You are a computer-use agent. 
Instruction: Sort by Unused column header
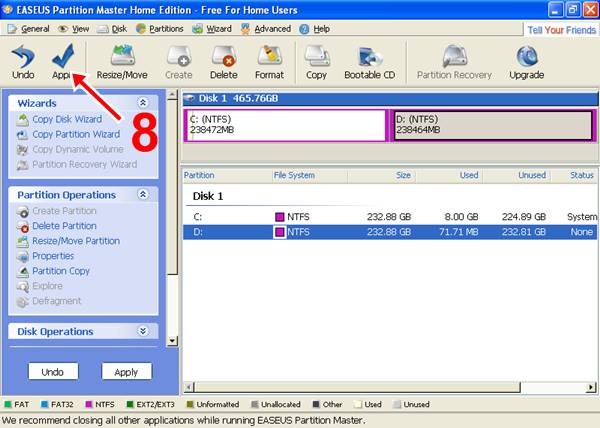(532, 175)
